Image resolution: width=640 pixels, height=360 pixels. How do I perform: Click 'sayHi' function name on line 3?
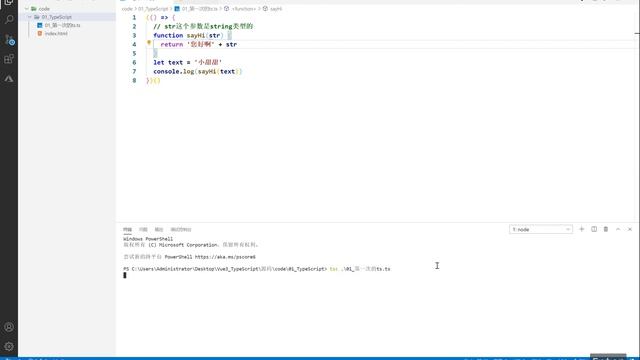click(196, 36)
